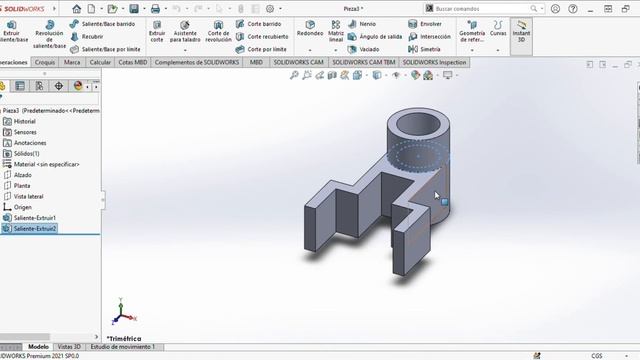
Task: Choose Saliente/Base por límite
Action: coord(105,49)
